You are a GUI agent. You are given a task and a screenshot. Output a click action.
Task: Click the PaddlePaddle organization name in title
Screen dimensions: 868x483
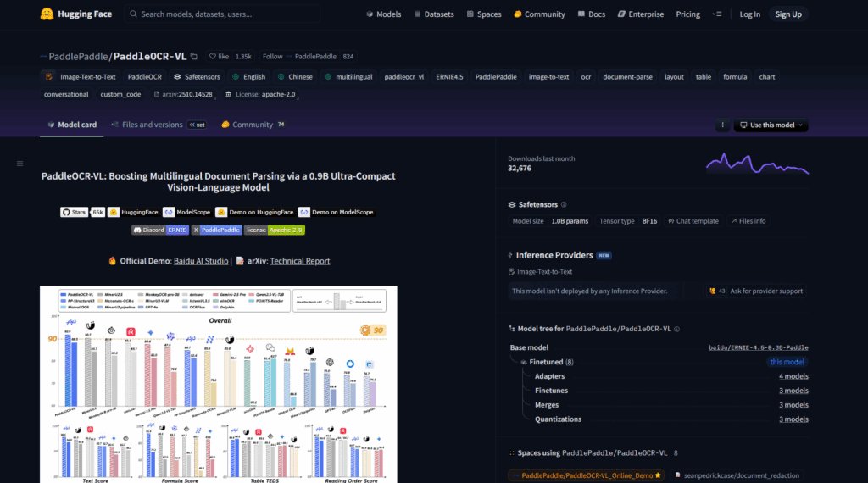pyautogui.click(x=78, y=57)
